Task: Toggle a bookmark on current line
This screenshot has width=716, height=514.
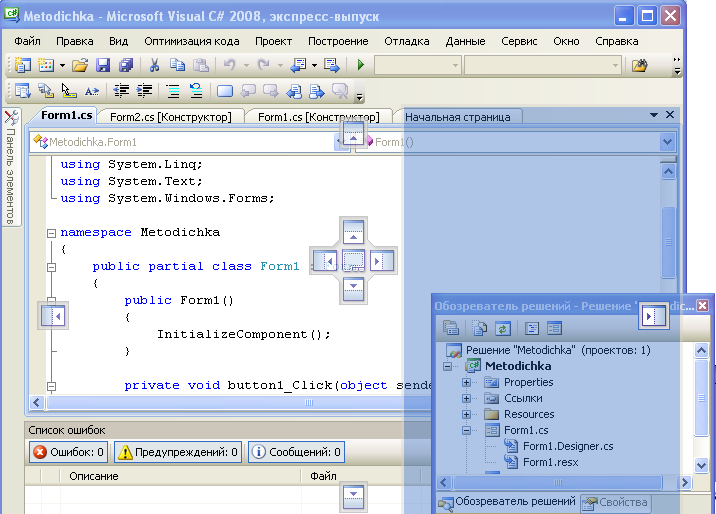Action: (225, 91)
